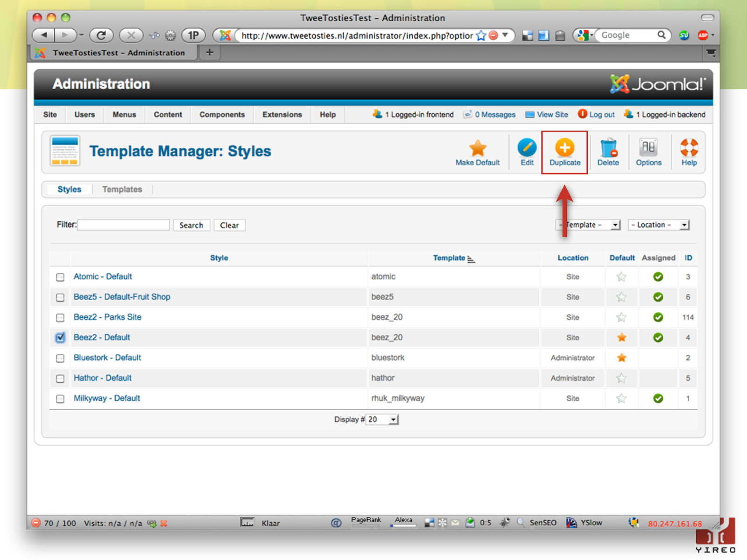Switch to the Styles tab

(69, 189)
